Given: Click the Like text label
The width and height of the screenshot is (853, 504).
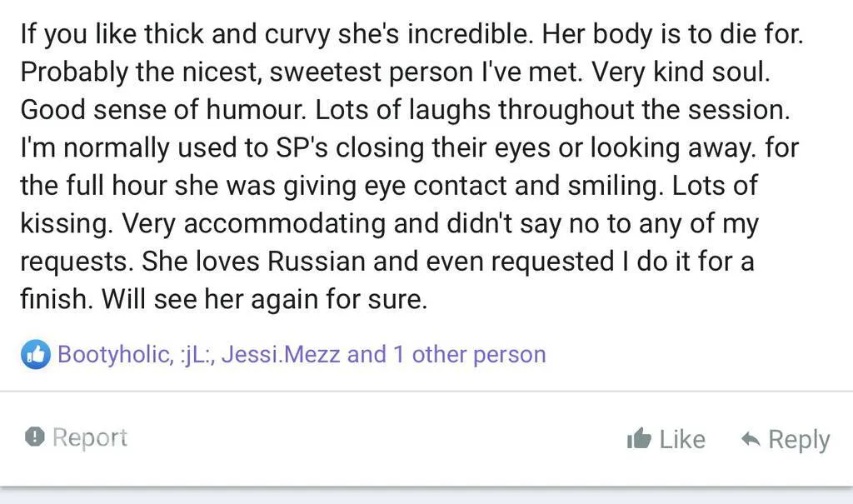Looking at the screenshot, I should tap(682, 439).
